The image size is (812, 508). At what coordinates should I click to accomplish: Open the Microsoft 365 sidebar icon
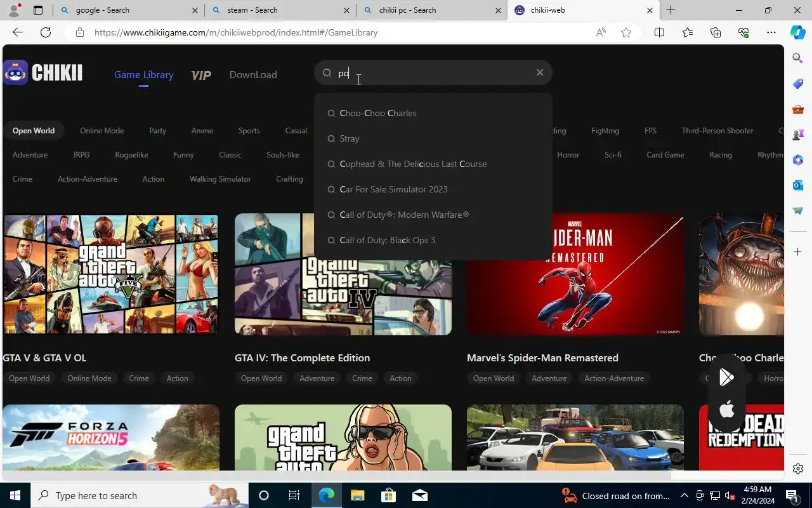click(x=798, y=160)
